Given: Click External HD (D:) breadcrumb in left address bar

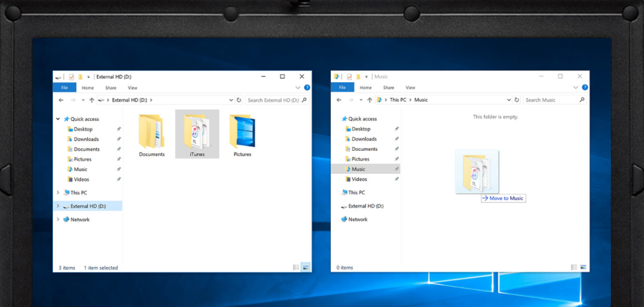Looking at the screenshot, I should (x=130, y=100).
